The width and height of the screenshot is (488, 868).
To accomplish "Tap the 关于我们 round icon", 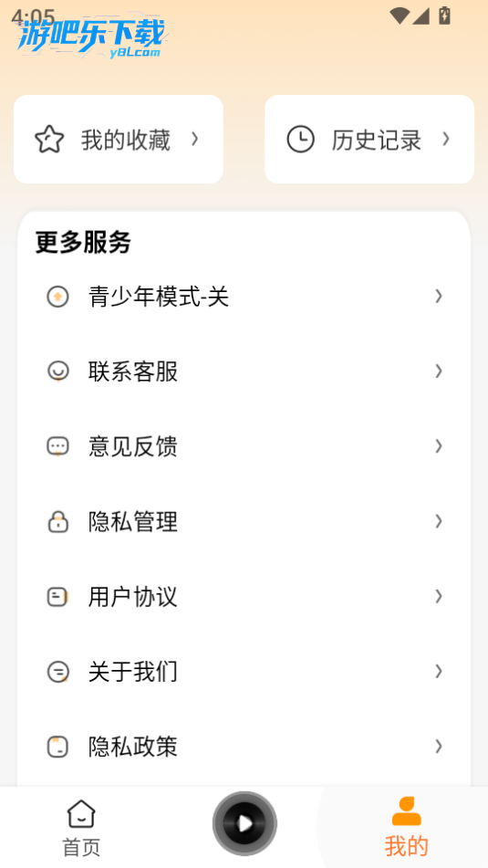I will coord(57,672).
